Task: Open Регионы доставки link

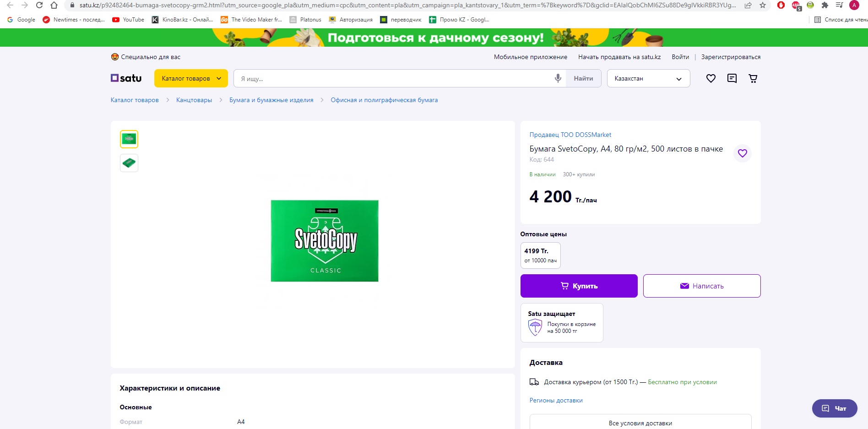Action: (x=556, y=400)
